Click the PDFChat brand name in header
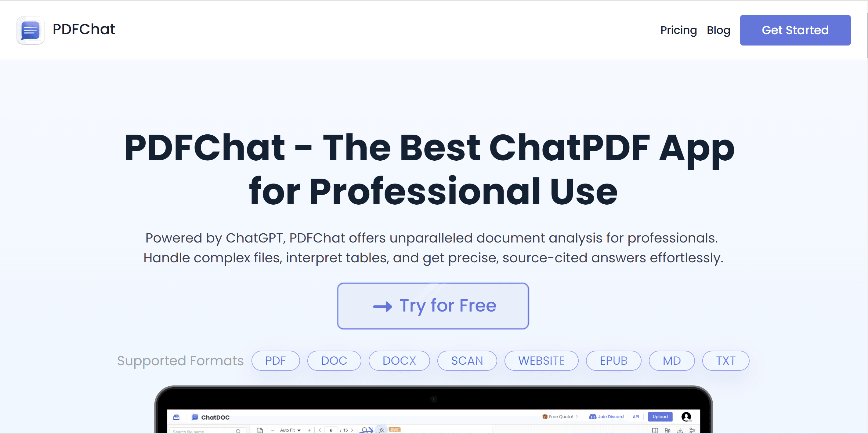 84,29
